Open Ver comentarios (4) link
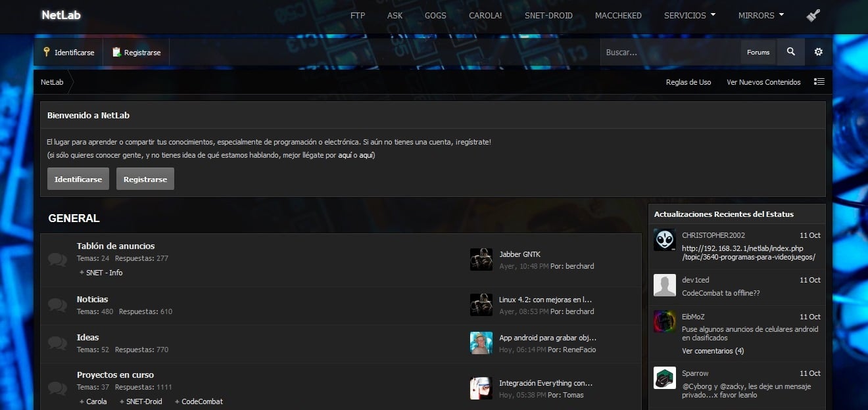The image size is (868, 410). click(713, 351)
